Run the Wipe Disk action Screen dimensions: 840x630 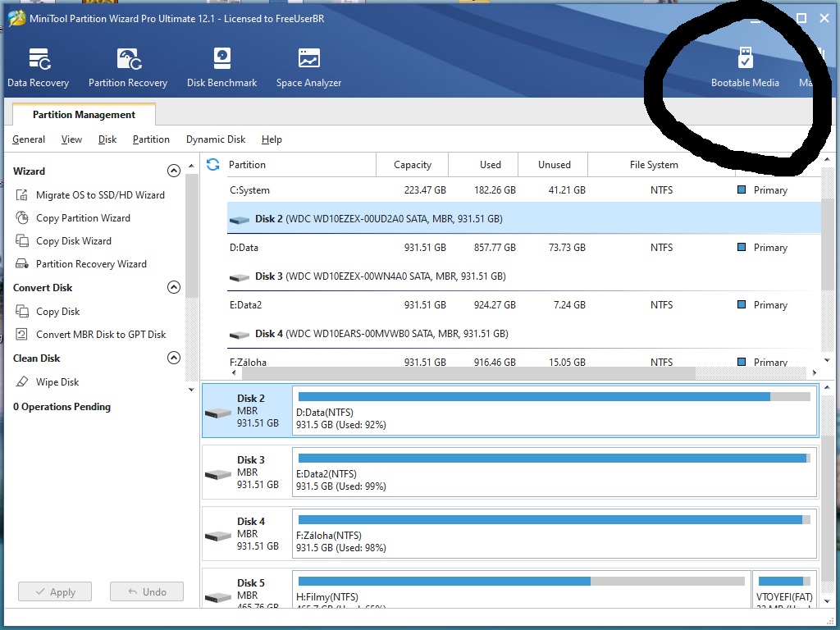pyautogui.click(x=57, y=382)
